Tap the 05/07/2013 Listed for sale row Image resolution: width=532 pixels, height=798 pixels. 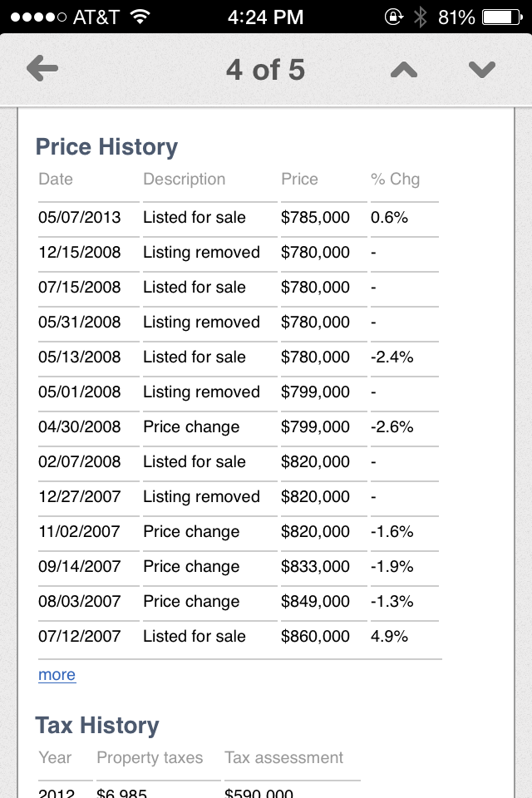tap(239, 218)
